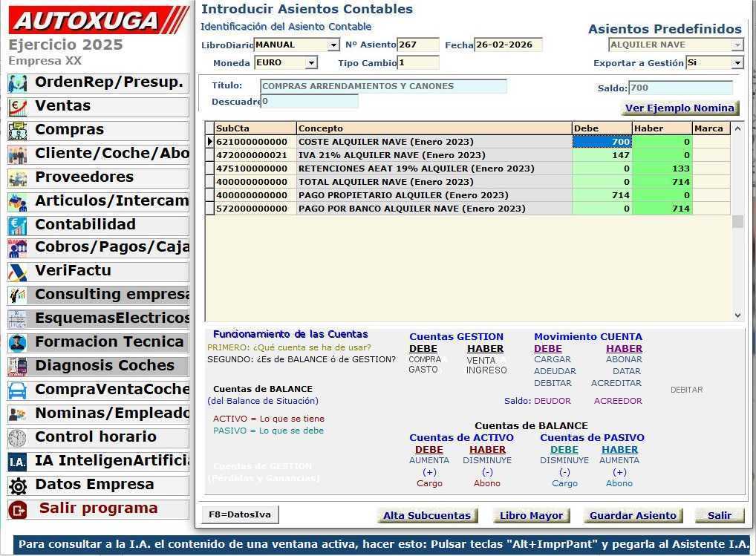This screenshot has height=556, width=756.
Task: Click the Ventas euro icon
Action: (x=17, y=107)
